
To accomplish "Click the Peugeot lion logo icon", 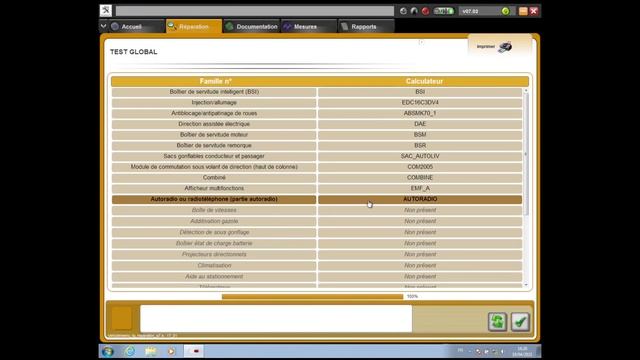I will [x=106, y=11].
